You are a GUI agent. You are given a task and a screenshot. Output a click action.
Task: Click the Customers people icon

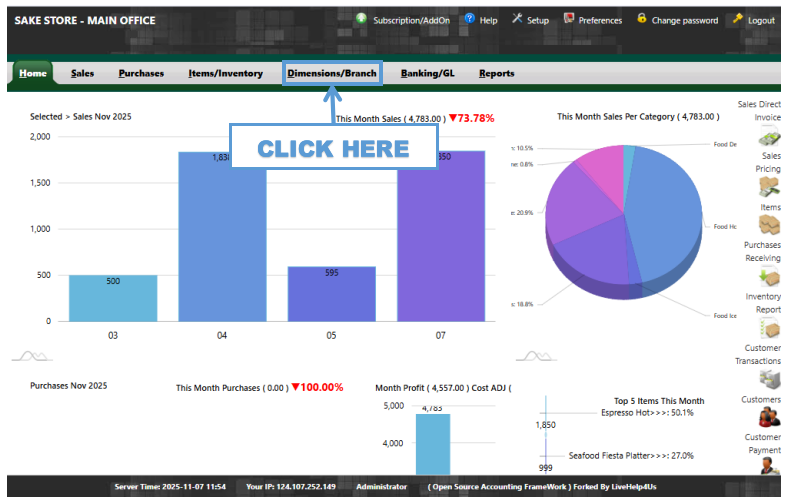pos(768,417)
